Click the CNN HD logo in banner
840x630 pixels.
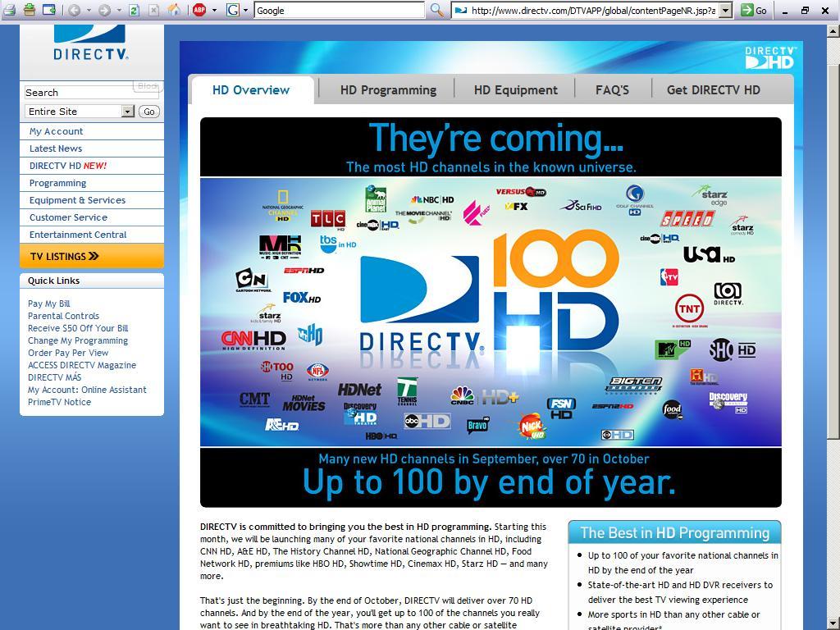tap(253, 339)
